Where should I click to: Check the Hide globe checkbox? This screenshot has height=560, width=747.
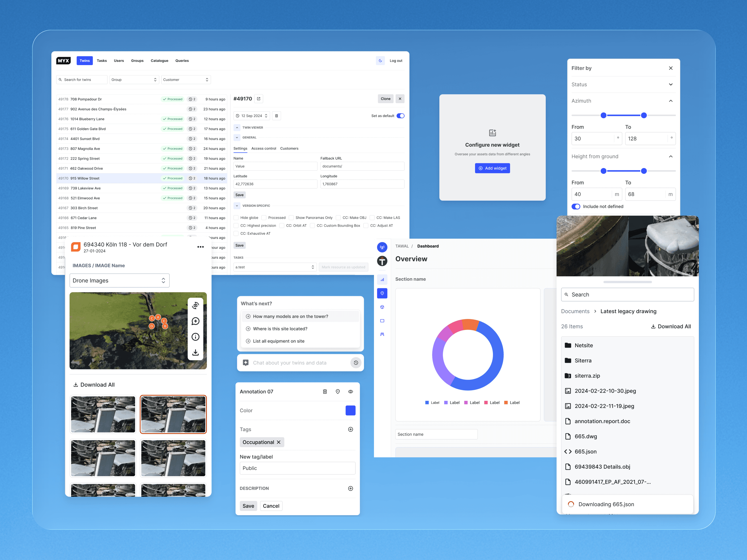[x=236, y=217]
